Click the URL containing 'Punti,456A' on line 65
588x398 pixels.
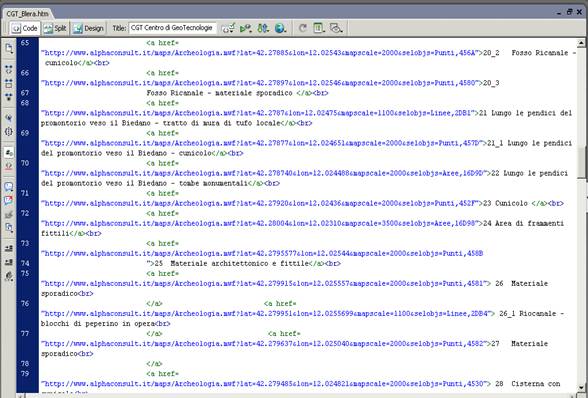click(x=261, y=53)
